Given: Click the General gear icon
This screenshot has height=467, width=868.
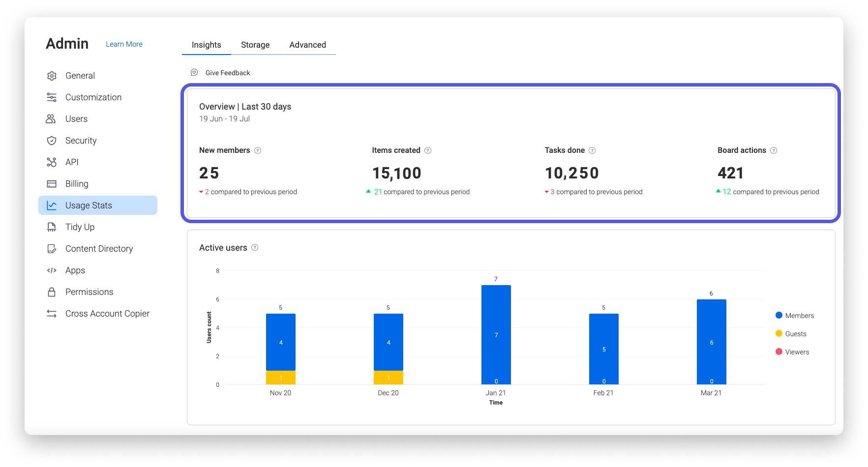Looking at the screenshot, I should coord(52,76).
